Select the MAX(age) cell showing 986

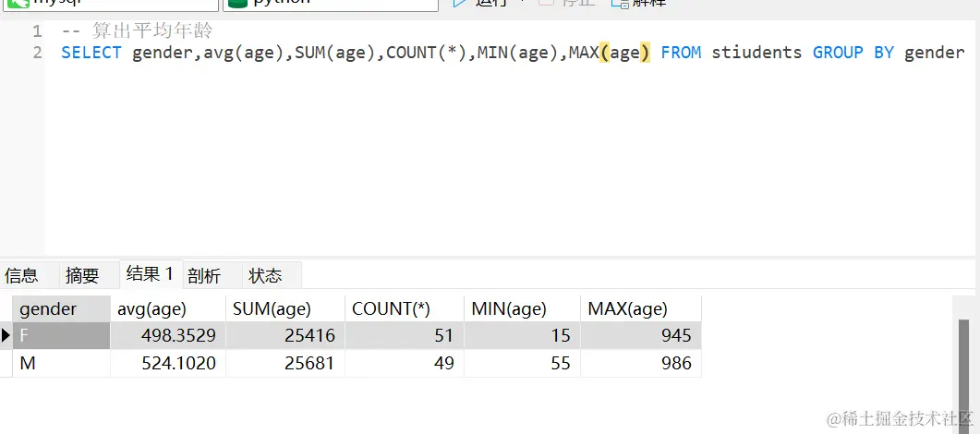click(x=641, y=364)
